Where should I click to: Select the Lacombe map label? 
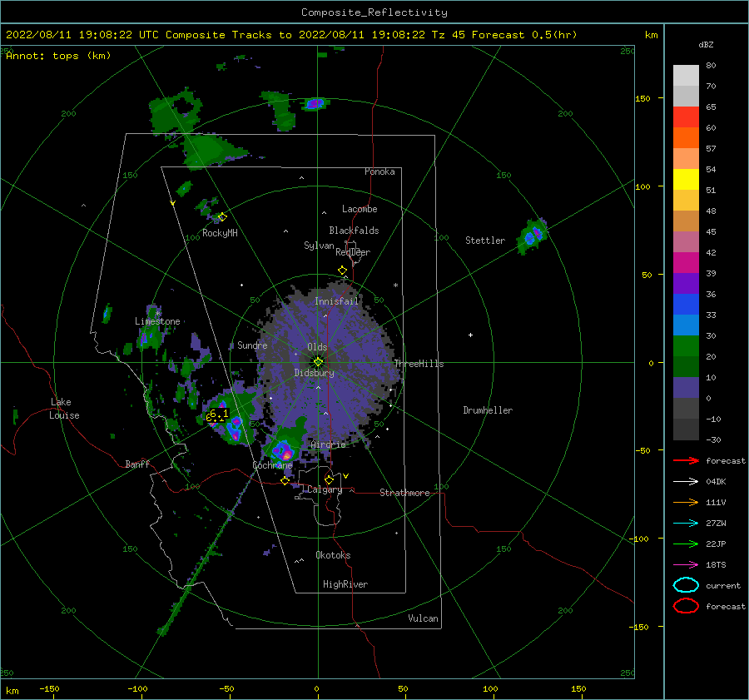click(x=360, y=209)
